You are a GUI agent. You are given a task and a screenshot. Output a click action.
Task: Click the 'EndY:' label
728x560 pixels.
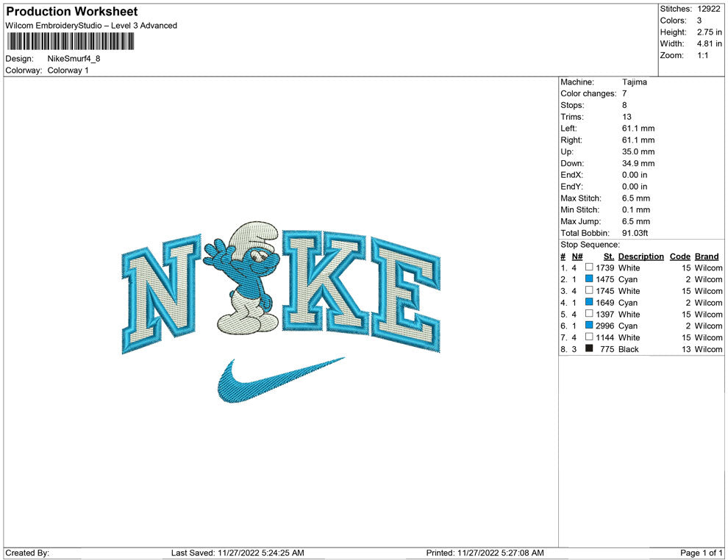(571, 186)
